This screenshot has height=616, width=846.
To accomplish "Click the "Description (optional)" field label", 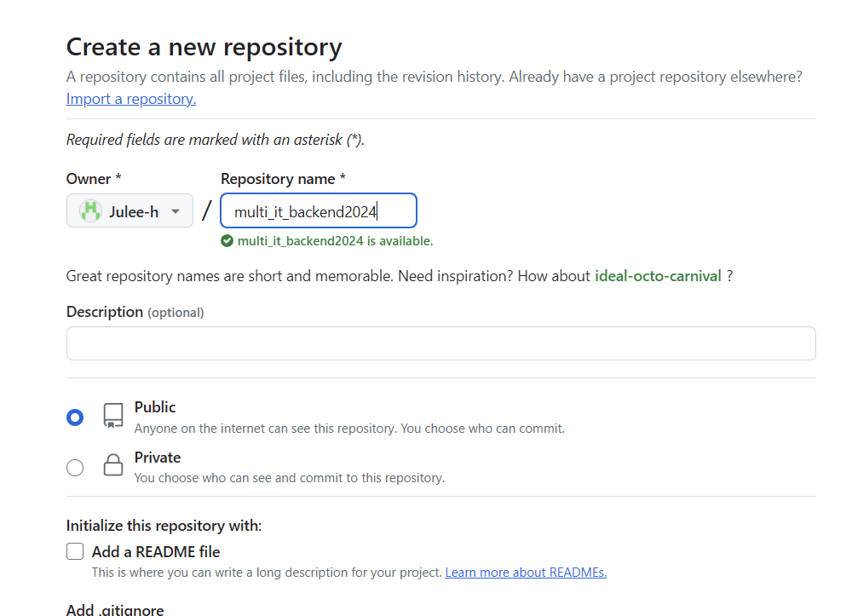I will click(x=135, y=312).
